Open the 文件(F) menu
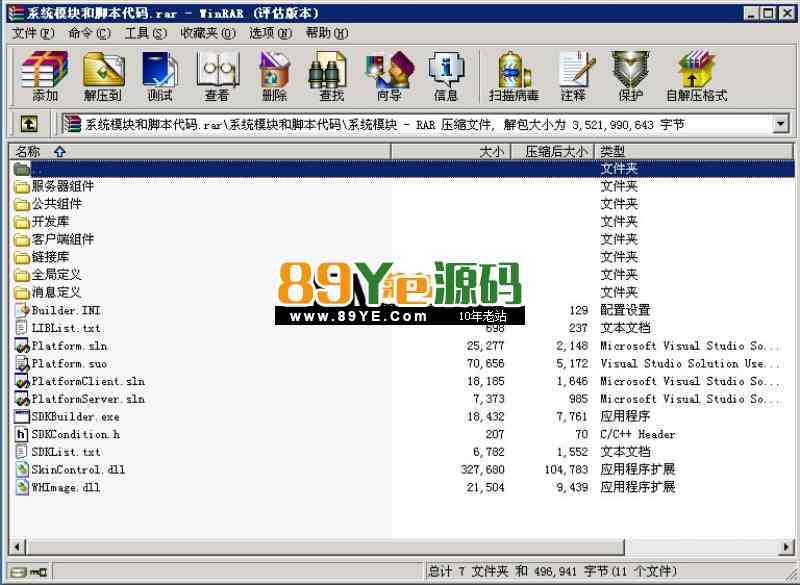The height and width of the screenshot is (585, 800). (33, 33)
